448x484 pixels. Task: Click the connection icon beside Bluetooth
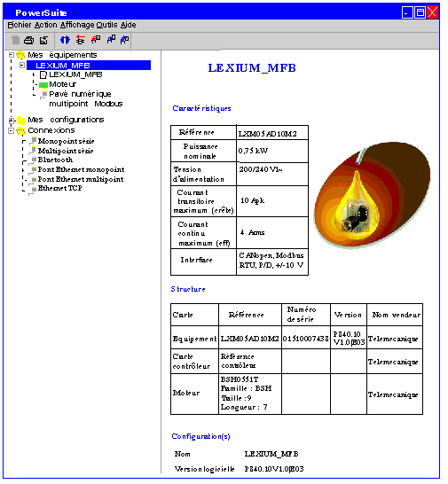[x=33, y=160]
